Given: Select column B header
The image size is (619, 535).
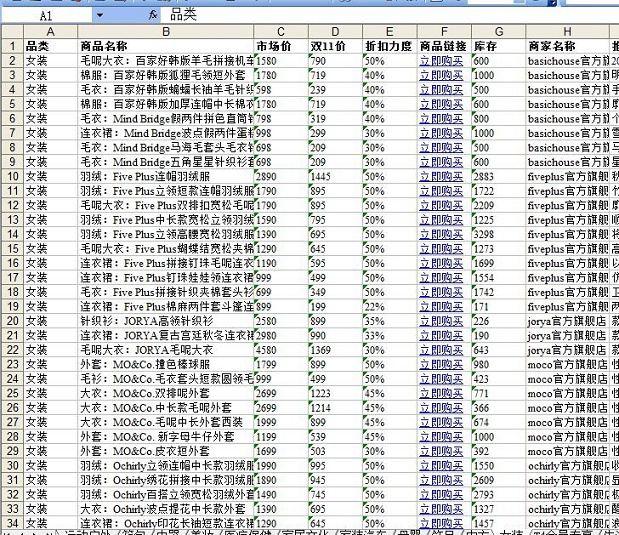Looking at the screenshot, I should (x=166, y=32).
